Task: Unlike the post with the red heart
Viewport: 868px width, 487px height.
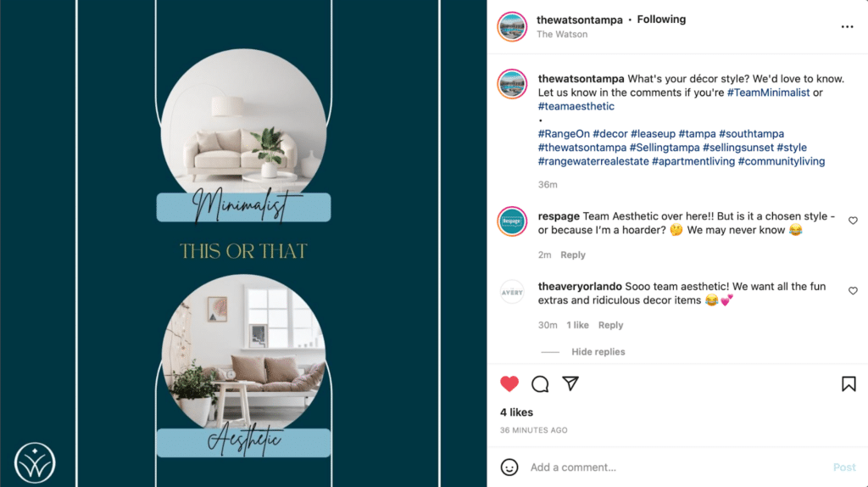Action: 509,384
